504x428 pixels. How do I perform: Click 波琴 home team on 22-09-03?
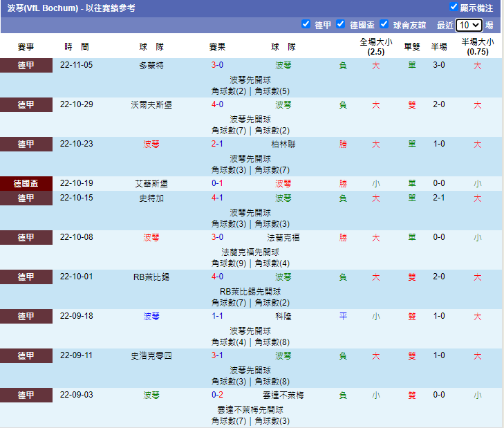pyautogui.click(x=151, y=396)
